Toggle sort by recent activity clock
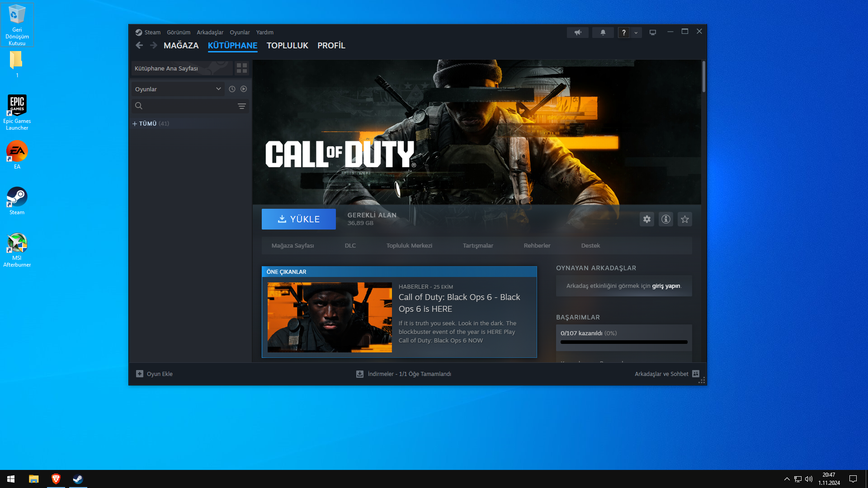This screenshot has height=488, width=868. coord(232,89)
